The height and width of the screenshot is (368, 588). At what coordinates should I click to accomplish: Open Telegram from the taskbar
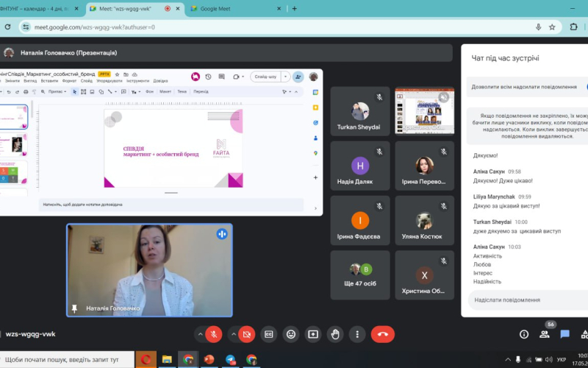pyautogui.click(x=231, y=360)
